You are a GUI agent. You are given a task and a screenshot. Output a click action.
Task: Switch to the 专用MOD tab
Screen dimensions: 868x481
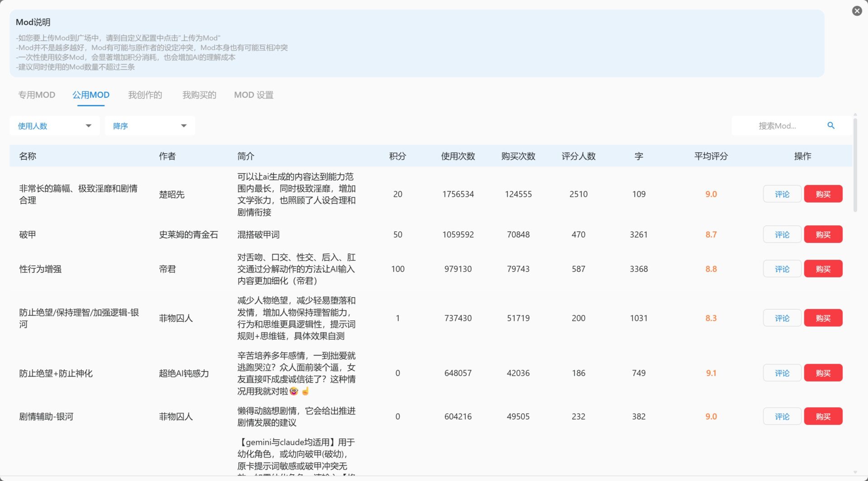click(x=36, y=95)
